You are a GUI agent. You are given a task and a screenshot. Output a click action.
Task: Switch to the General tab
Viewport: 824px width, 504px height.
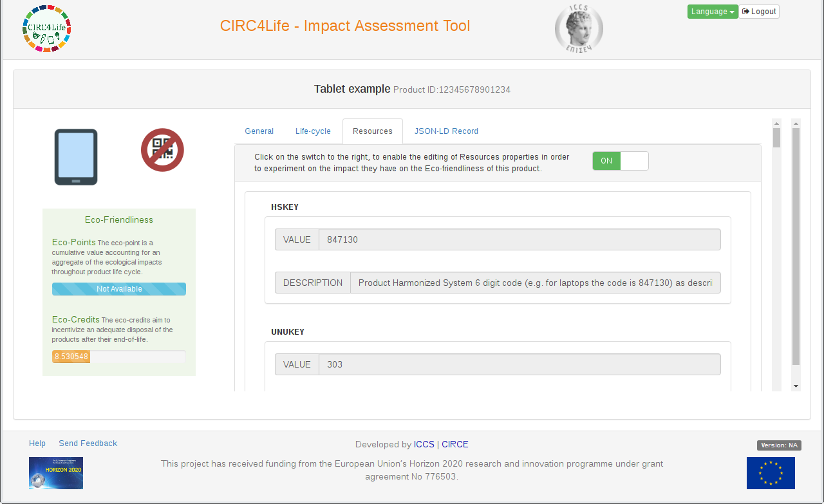tap(259, 131)
